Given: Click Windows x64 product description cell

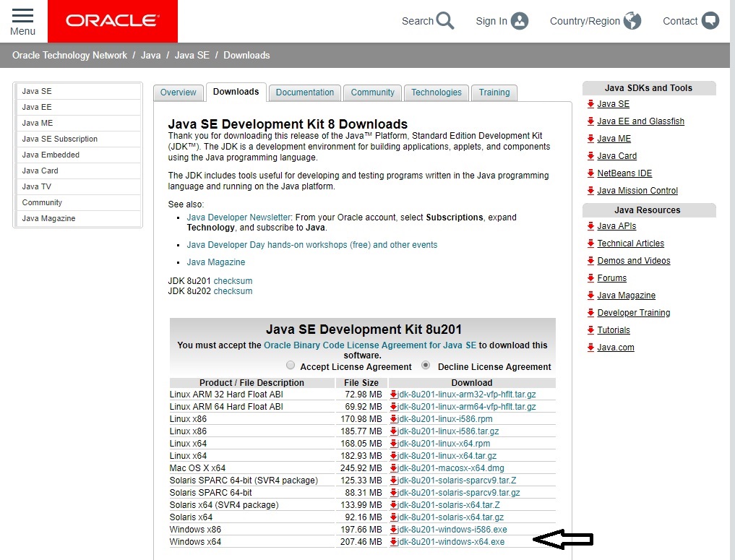Looking at the screenshot, I should (252, 542).
